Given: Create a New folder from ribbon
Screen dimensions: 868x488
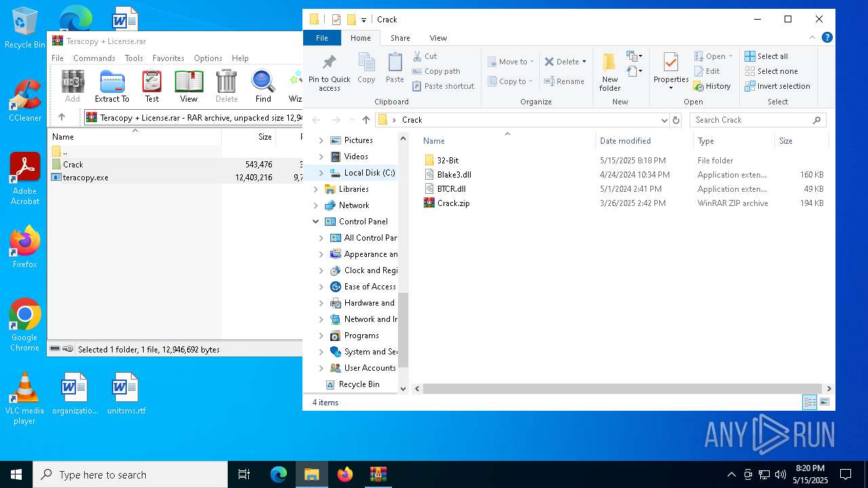Looking at the screenshot, I should [610, 73].
